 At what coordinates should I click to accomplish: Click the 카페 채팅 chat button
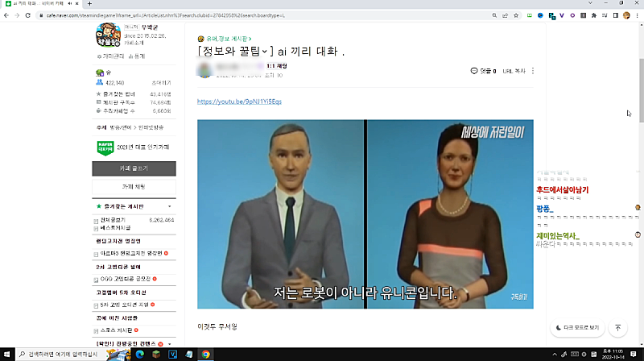(x=134, y=187)
